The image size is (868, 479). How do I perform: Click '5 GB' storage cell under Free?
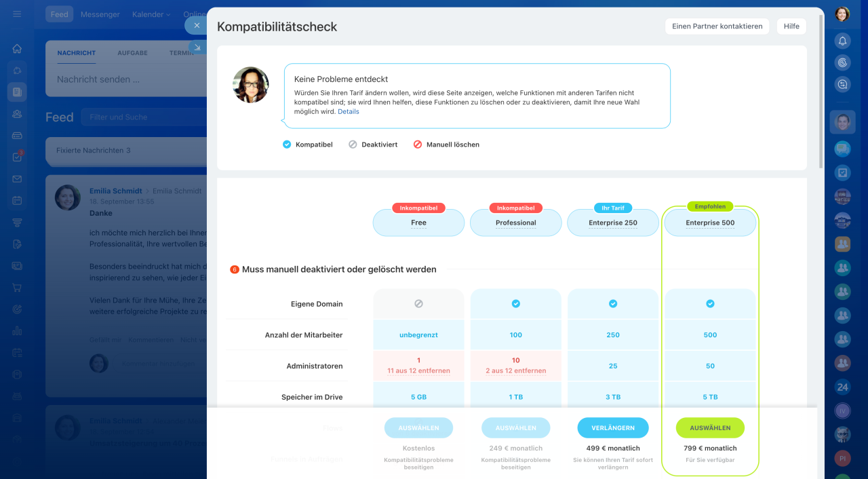[418, 397]
